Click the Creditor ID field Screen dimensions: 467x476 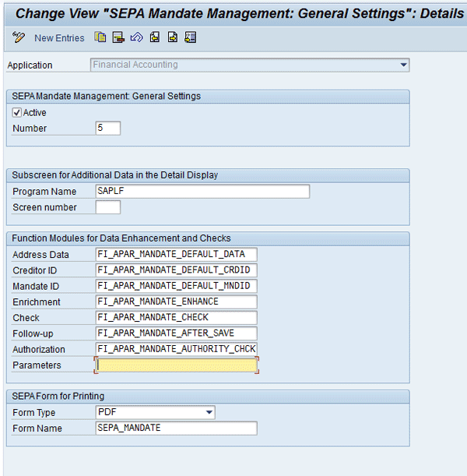pos(175,270)
